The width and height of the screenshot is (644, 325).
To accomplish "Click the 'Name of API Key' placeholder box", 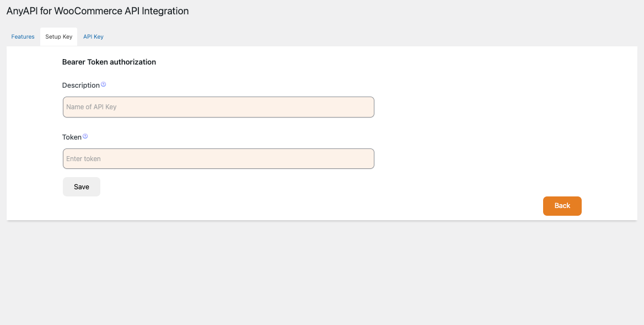I will coord(218,107).
